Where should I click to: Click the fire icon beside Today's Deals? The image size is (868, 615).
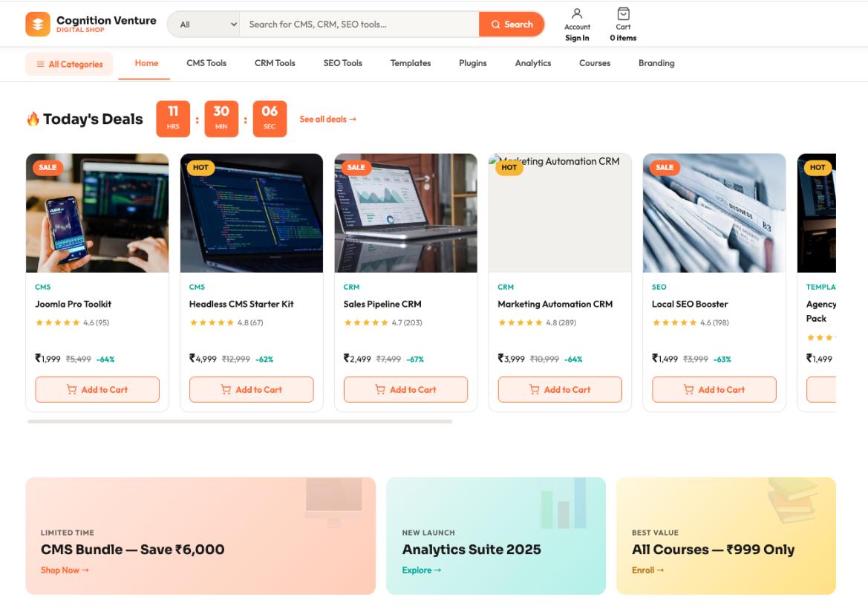pos(33,117)
